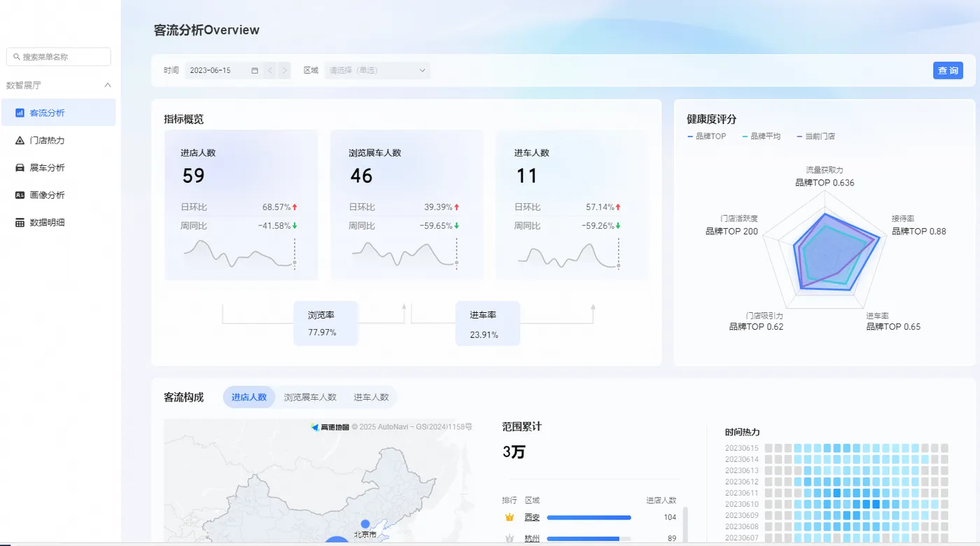
Task: Click the green down arrow next to -59.65%
Action: 456,226
